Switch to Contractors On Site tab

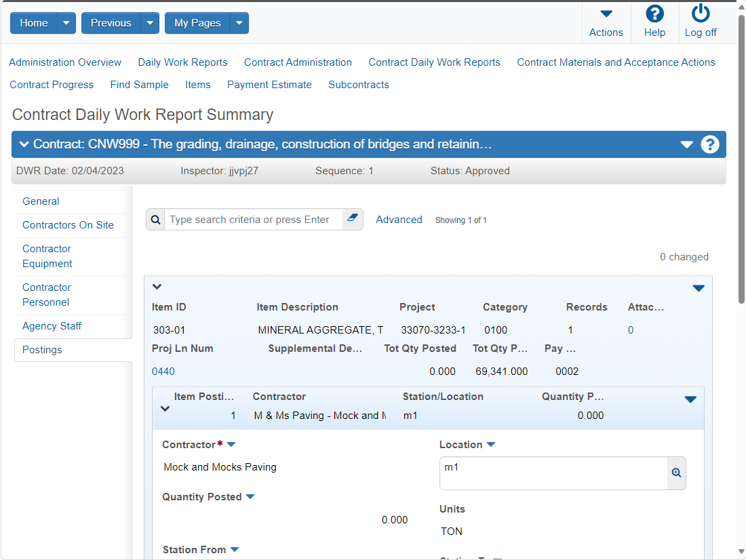point(68,225)
